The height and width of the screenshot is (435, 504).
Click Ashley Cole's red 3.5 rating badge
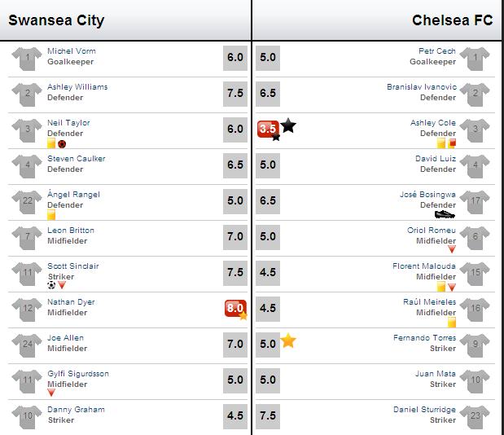[x=268, y=130]
